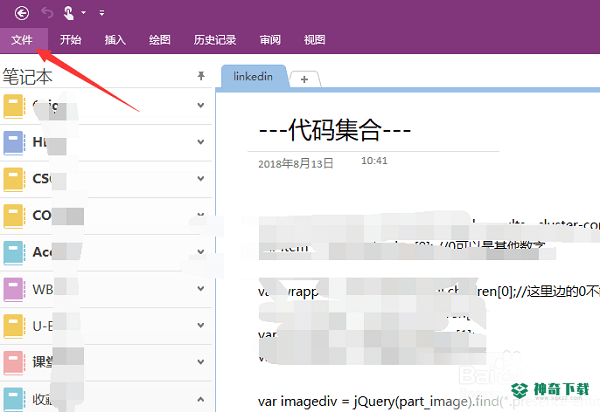Open the 审阅 ribbon tab

click(x=270, y=40)
